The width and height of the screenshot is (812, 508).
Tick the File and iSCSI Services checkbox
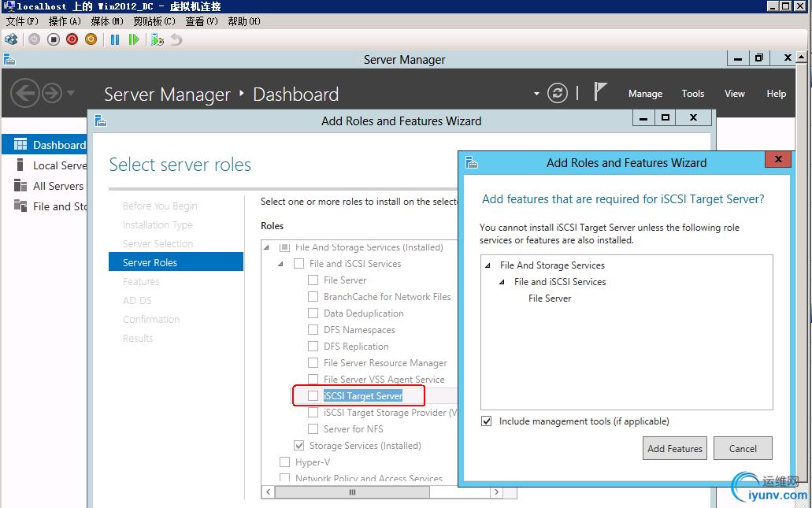point(298,264)
